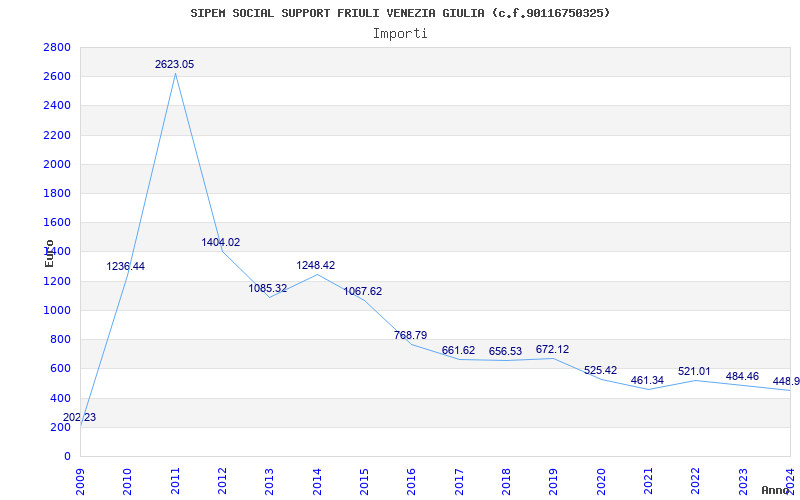Screen dimensions: 800x500
Task: Select the 661.62 data label
Action: [x=458, y=351]
